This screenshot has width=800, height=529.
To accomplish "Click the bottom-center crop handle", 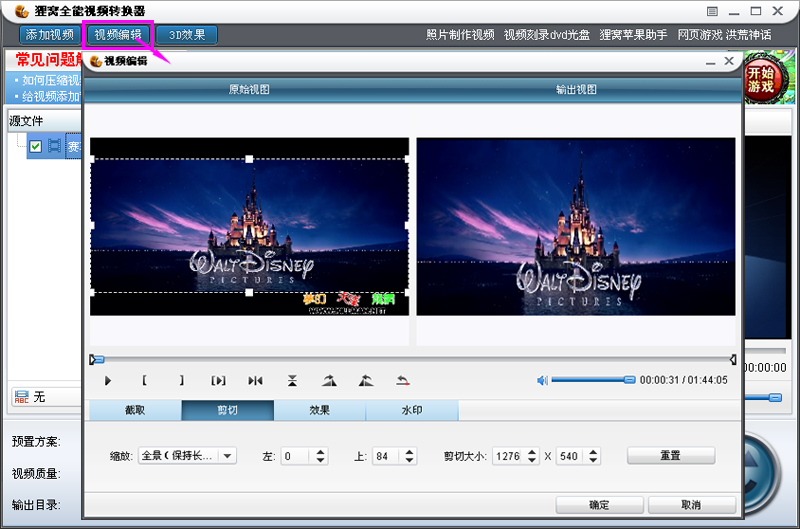I will click(x=249, y=292).
